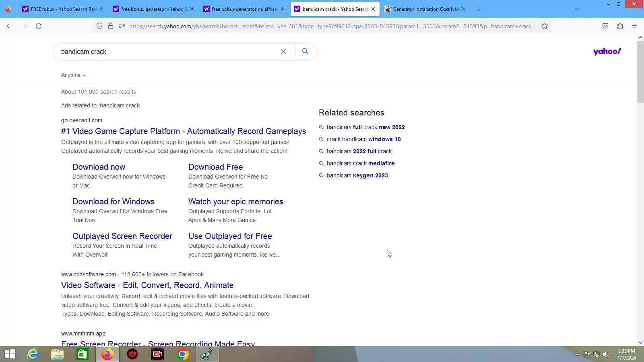The width and height of the screenshot is (644, 362).
Task: View site security lock info
Action: point(111,26)
